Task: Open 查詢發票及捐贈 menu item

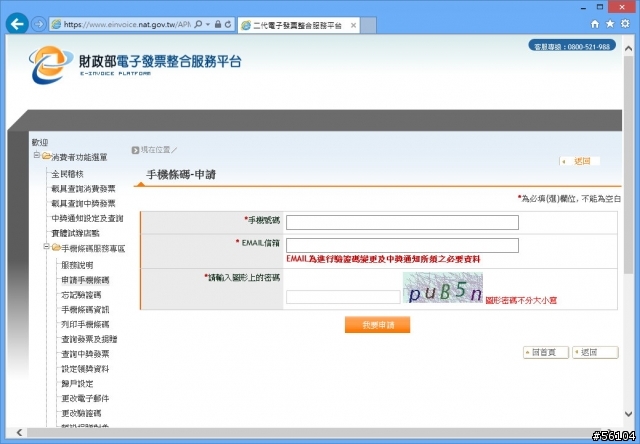Action: [89, 340]
